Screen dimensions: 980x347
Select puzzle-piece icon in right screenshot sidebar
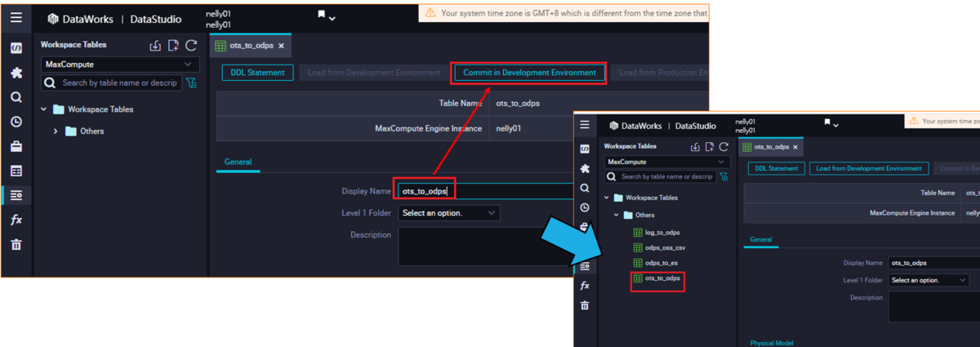584,168
